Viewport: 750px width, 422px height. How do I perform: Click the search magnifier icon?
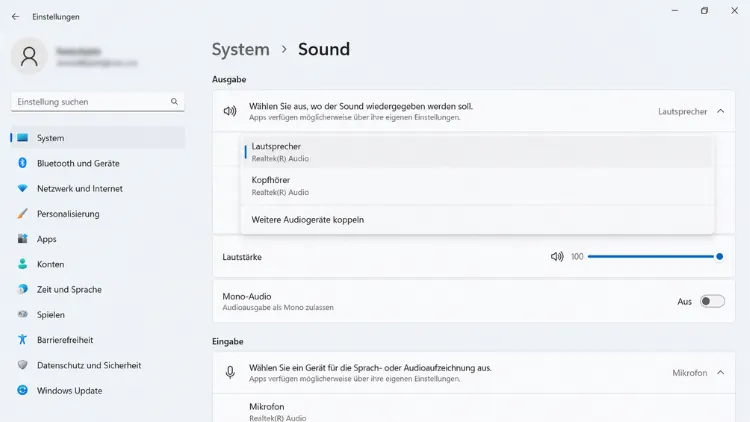click(x=174, y=101)
